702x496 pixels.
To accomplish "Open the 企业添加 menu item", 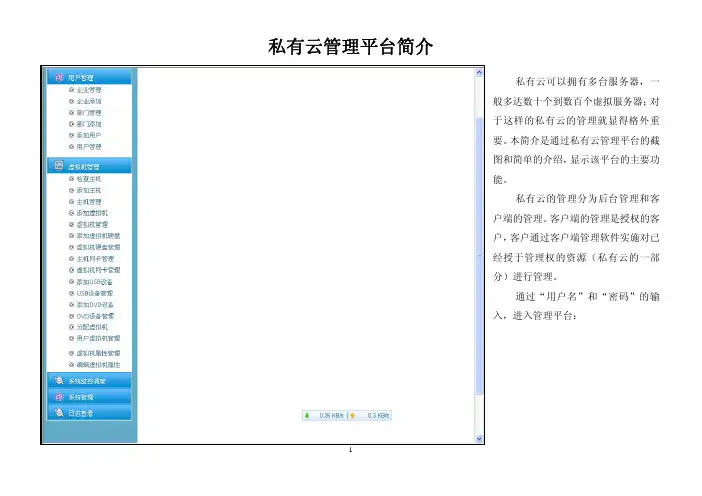I will click(89, 101).
